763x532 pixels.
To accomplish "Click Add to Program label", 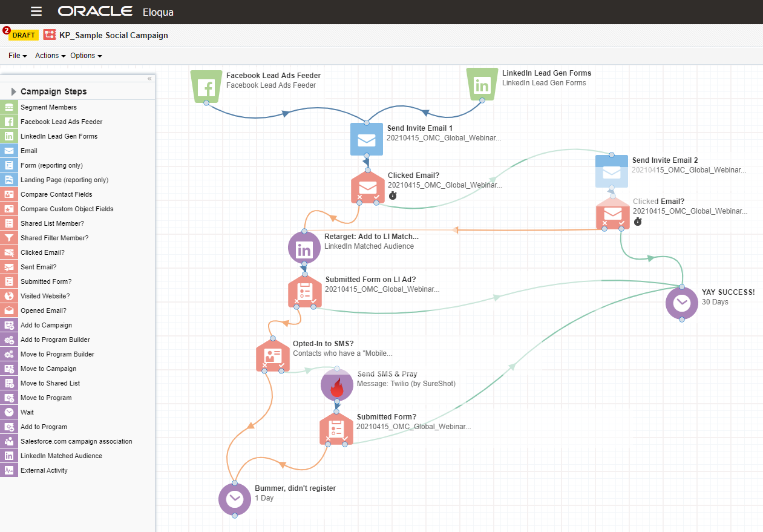I will click(x=44, y=427).
